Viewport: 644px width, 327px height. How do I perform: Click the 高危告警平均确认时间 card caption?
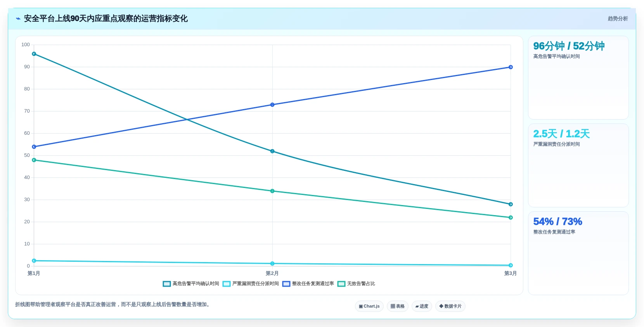[x=556, y=57]
